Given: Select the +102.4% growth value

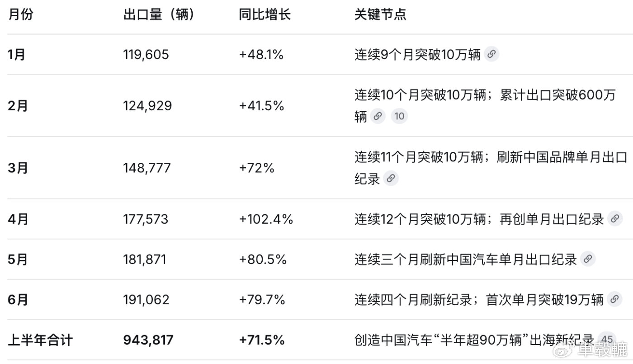Looking at the screenshot, I should [x=266, y=219].
